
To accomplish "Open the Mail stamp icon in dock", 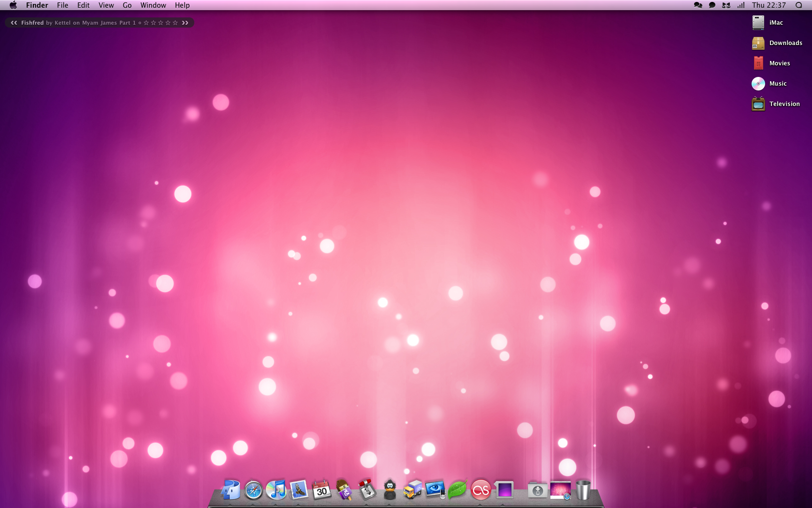I will [299, 490].
